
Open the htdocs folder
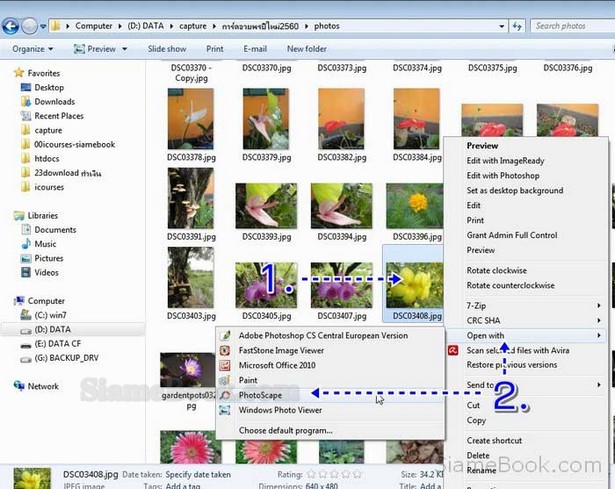click(47, 159)
